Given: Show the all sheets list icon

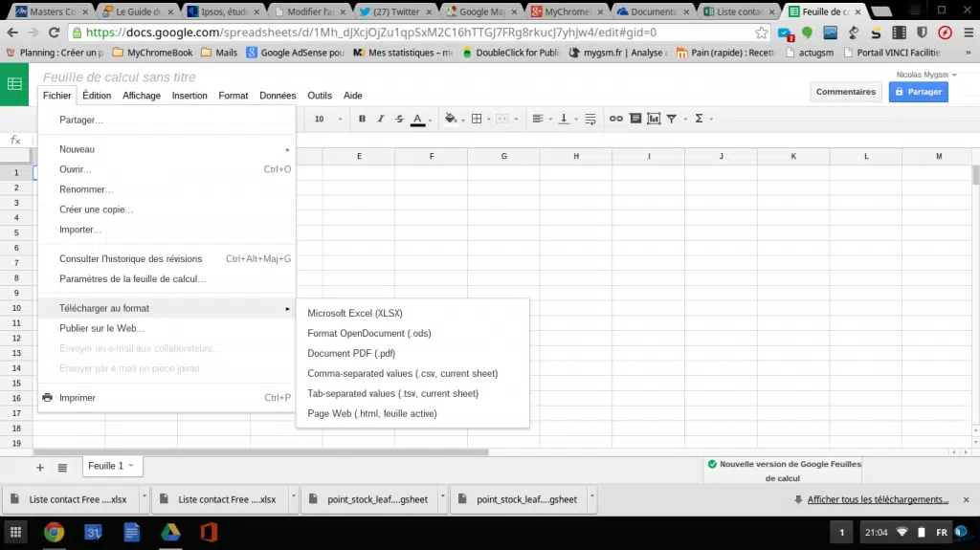Looking at the screenshot, I should (62, 468).
